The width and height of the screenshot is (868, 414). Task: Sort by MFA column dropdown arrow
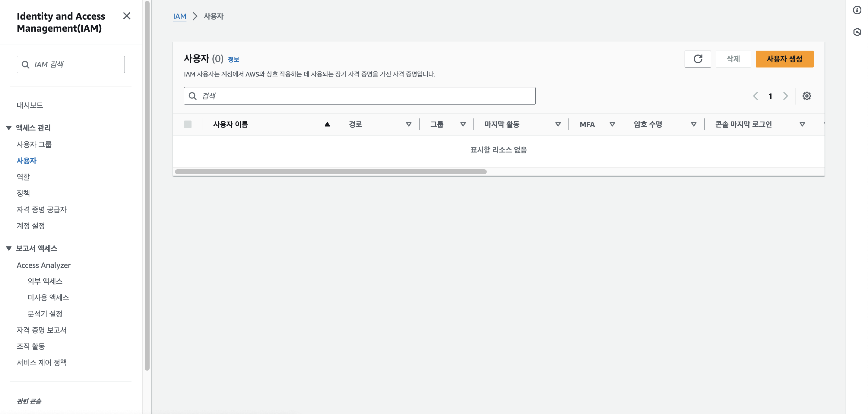coord(612,124)
